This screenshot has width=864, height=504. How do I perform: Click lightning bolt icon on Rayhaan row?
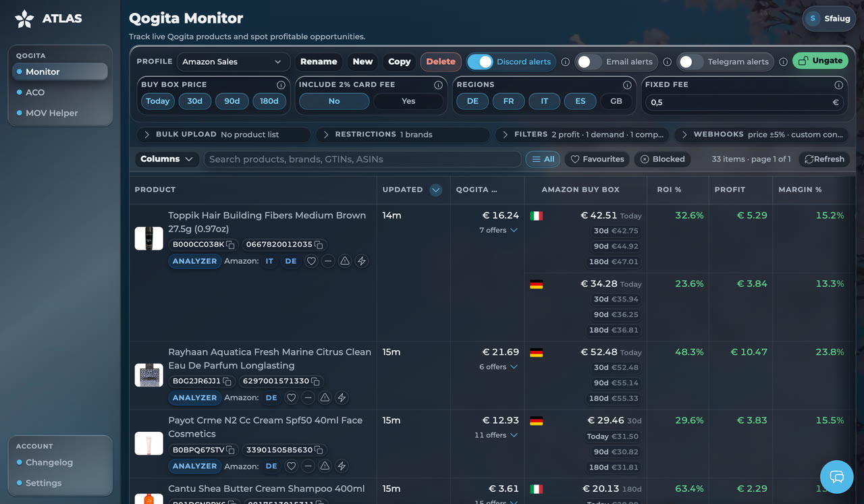[x=342, y=398]
